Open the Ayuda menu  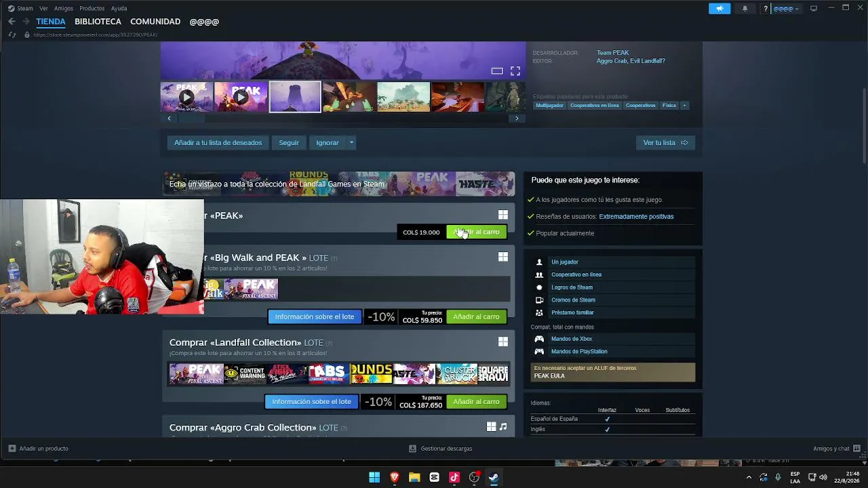tap(119, 9)
